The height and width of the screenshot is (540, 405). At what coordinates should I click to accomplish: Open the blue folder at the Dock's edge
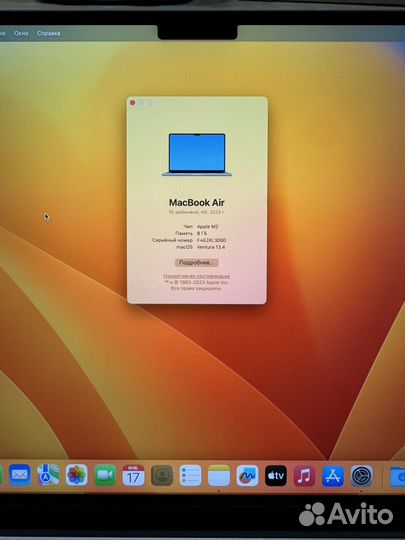pyautogui.click(x=397, y=476)
